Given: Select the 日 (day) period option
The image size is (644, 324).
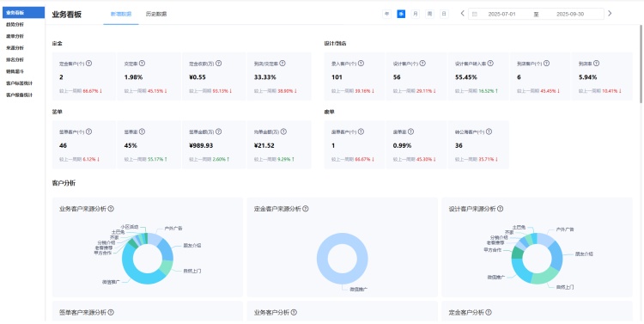Looking at the screenshot, I should click(444, 14).
